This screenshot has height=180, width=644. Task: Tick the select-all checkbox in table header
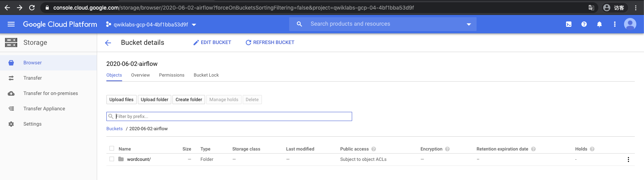pyautogui.click(x=112, y=148)
